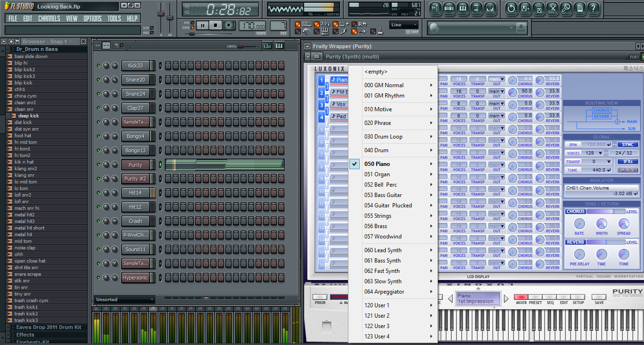Click previous preset arrow in Purity
The width and height of the screenshot is (644, 345).
(x=451, y=298)
